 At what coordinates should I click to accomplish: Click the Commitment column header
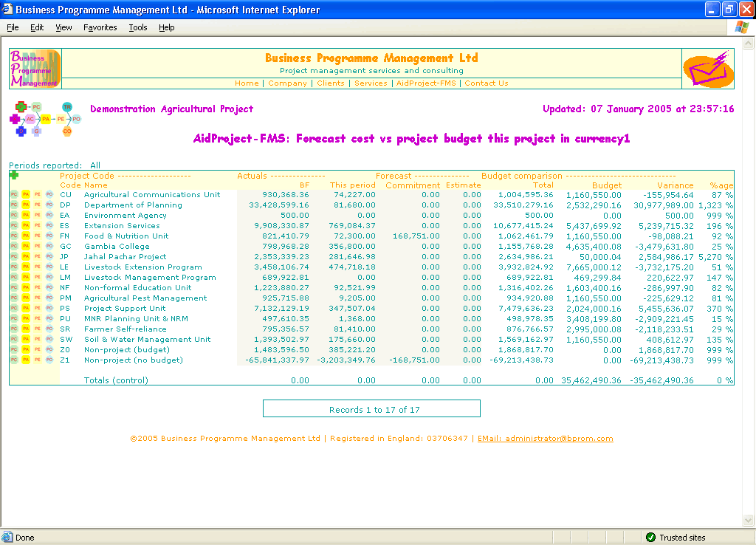point(413,185)
